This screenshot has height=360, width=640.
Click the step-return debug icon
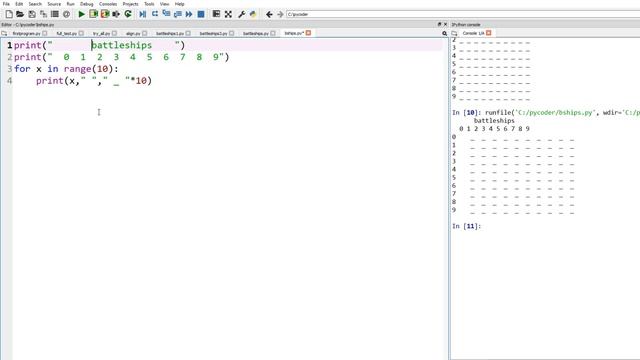point(178,14)
